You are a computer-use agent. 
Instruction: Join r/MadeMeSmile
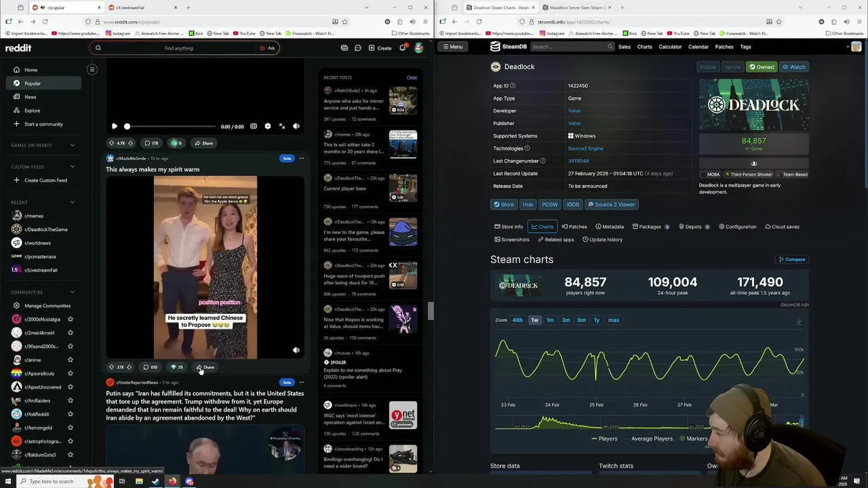[287, 159]
